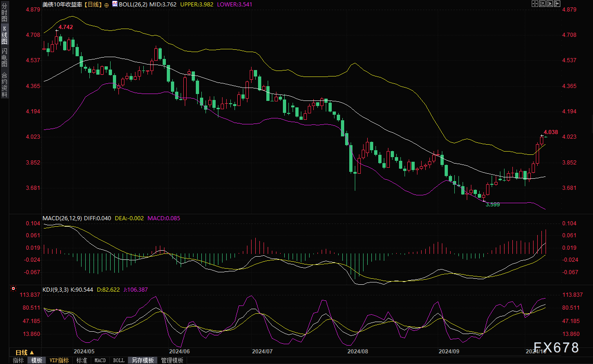Image resolution: width=593 pixels, height=364 pixels.
Task: Click the circled plus icon beside 日线 title
Action: point(106,4)
